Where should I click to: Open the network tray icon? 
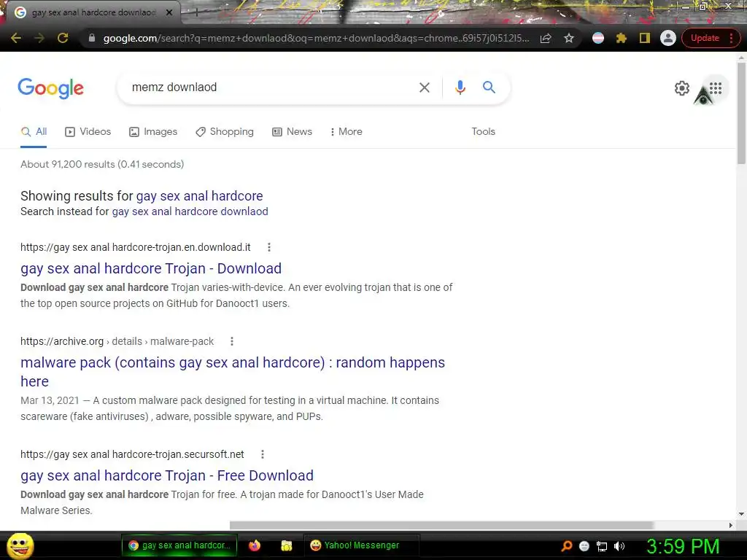[x=602, y=547]
